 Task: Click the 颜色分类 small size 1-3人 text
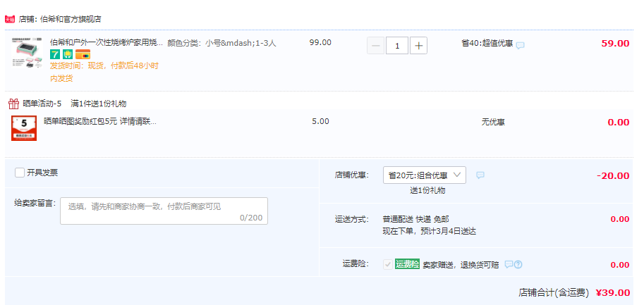pyautogui.click(x=221, y=43)
